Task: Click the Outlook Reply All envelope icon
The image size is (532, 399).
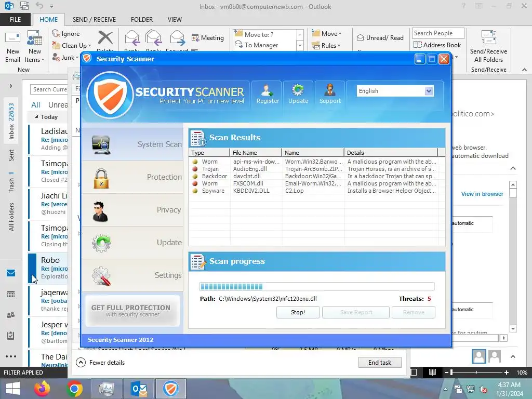Action: [153, 37]
